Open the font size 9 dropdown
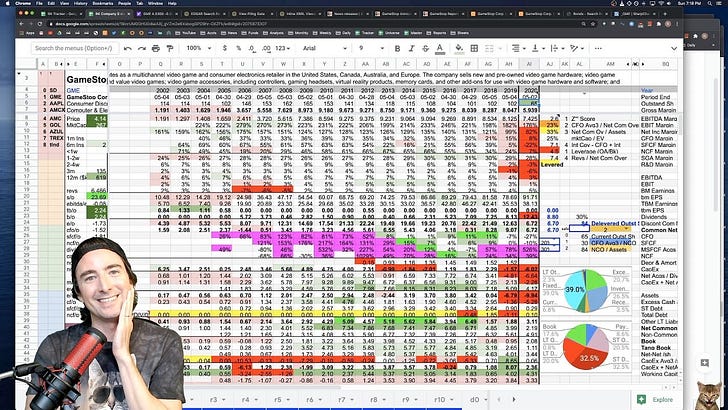 pos(371,48)
